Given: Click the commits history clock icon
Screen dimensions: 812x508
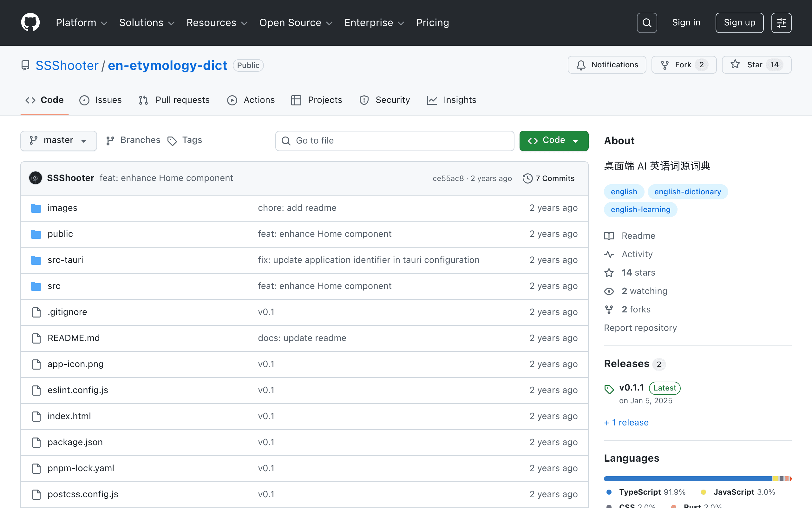Looking at the screenshot, I should point(527,178).
